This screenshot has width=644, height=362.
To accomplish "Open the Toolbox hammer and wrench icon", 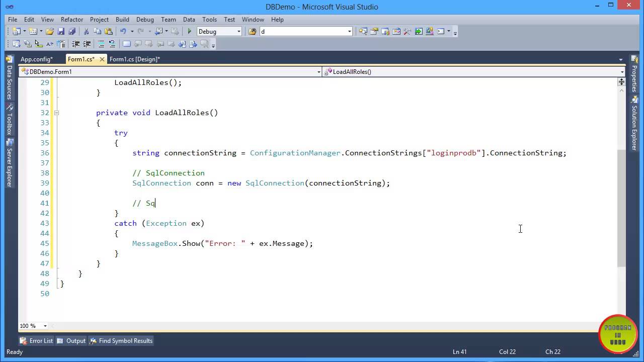I will coord(407,31).
